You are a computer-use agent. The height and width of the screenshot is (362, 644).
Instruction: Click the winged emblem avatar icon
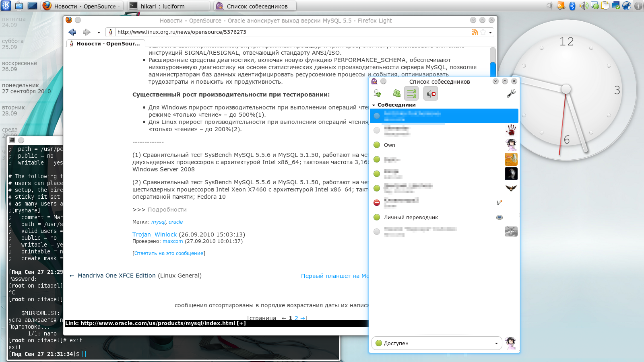(511, 188)
